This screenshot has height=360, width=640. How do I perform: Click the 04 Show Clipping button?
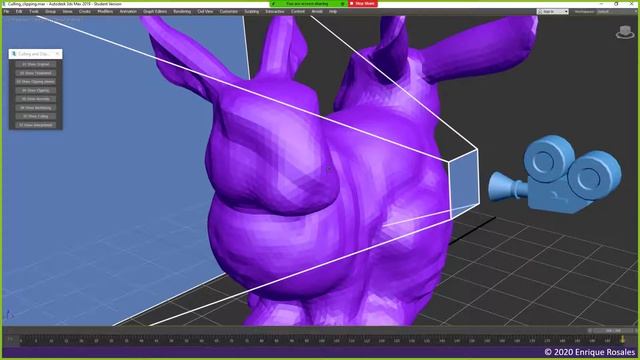(36, 90)
